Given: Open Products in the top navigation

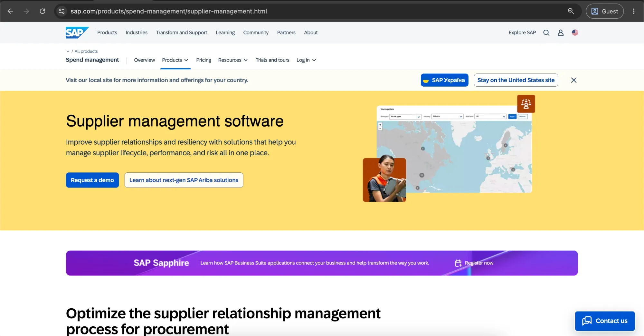Looking at the screenshot, I should [x=107, y=33].
